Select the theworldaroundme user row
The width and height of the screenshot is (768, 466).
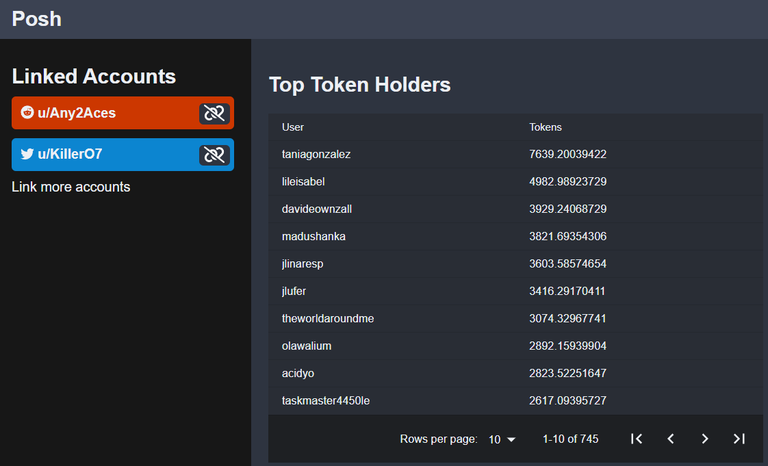pyautogui.click(x=515, y=319)
